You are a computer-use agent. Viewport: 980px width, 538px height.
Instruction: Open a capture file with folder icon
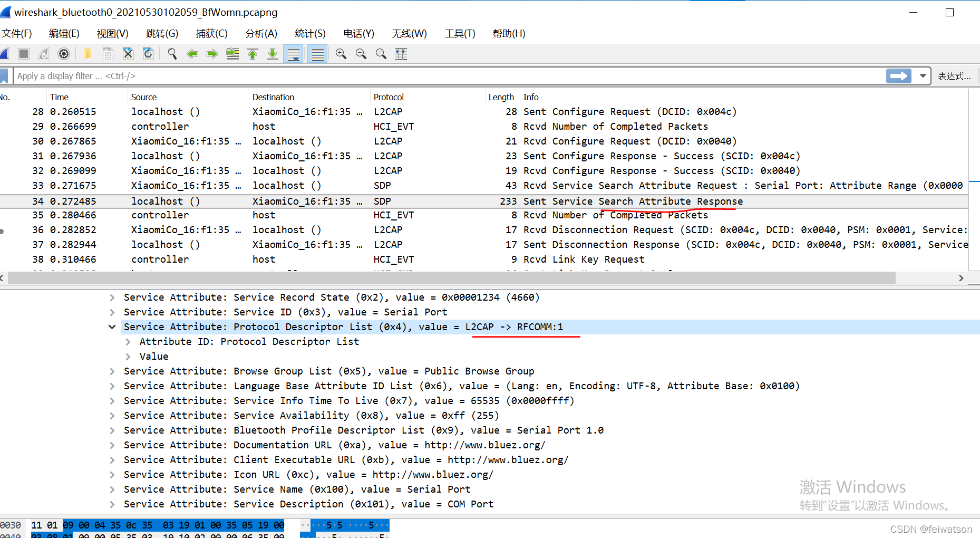(88, 54)
